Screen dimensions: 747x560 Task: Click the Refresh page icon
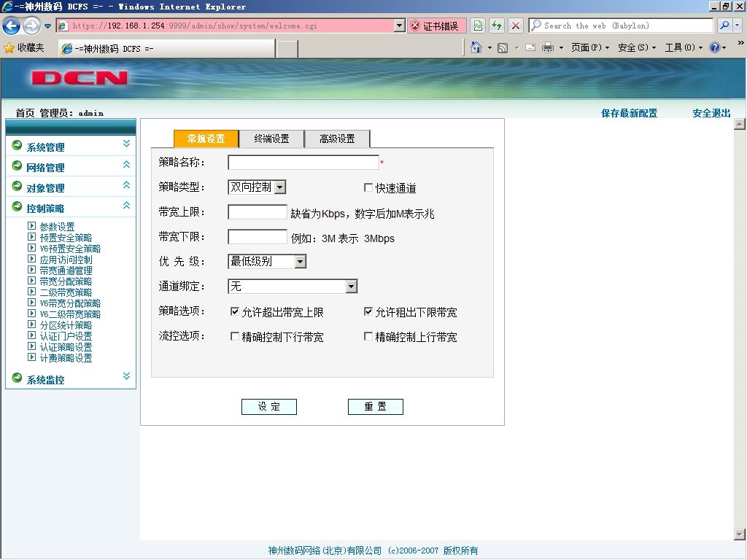point(497,26)
